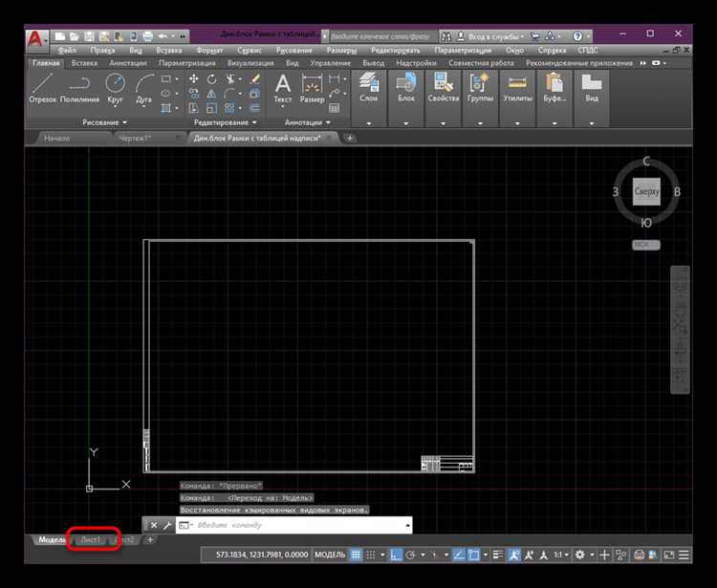The height and width of the screenshot is (588, 717).
Task: Open the Утилиты panel dropdown
Action: 517,123
